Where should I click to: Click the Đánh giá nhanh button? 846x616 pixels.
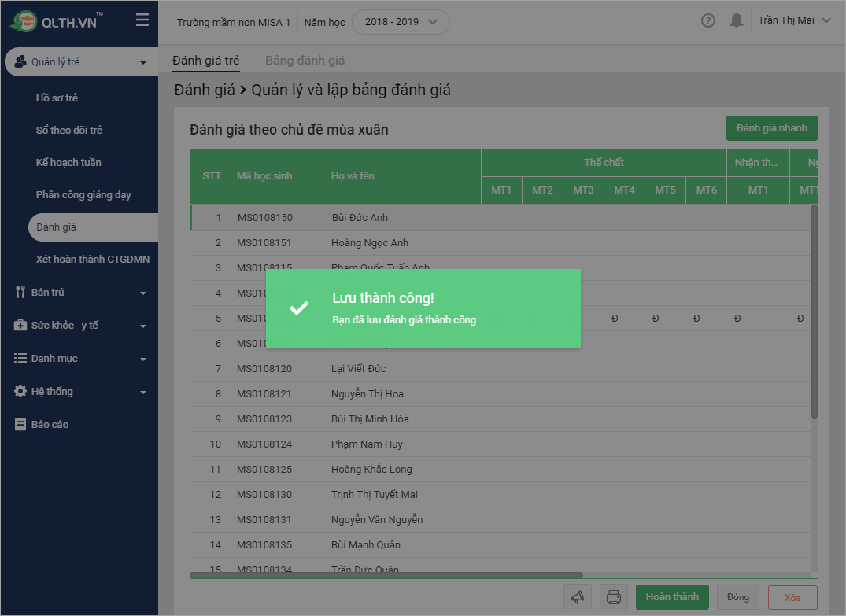click(x=771, y=127)
